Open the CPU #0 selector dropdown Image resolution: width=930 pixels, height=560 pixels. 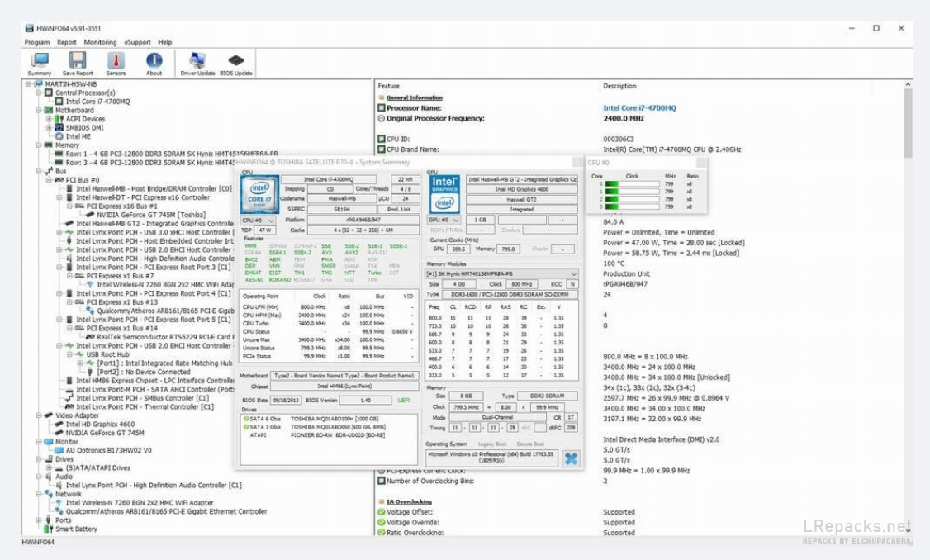coord(259,220)
